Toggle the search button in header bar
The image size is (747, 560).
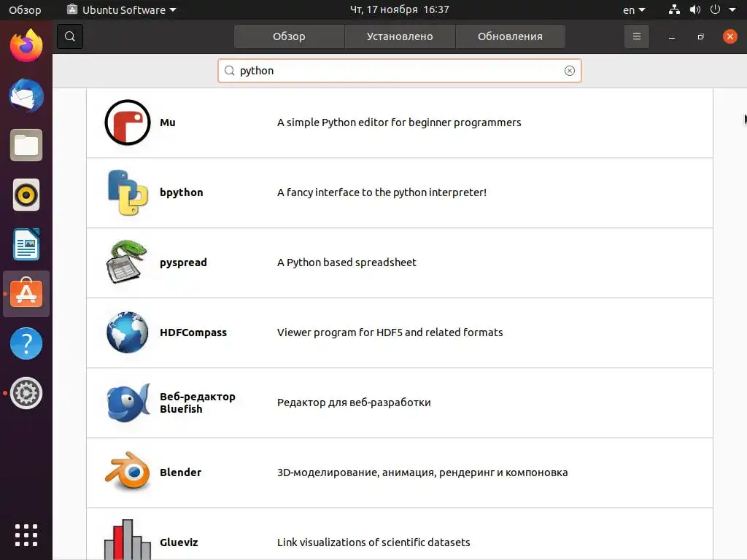70,36
